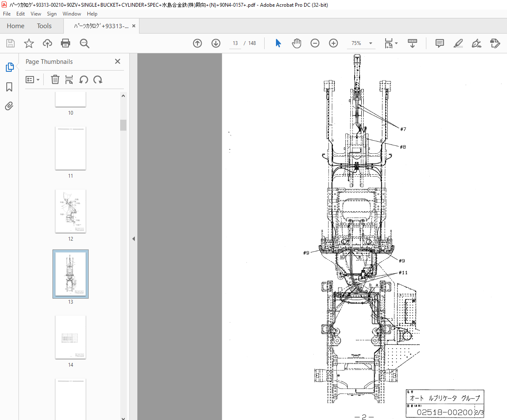Go to previous page arrow
The image size is (507, 420).
coord(197,43)
